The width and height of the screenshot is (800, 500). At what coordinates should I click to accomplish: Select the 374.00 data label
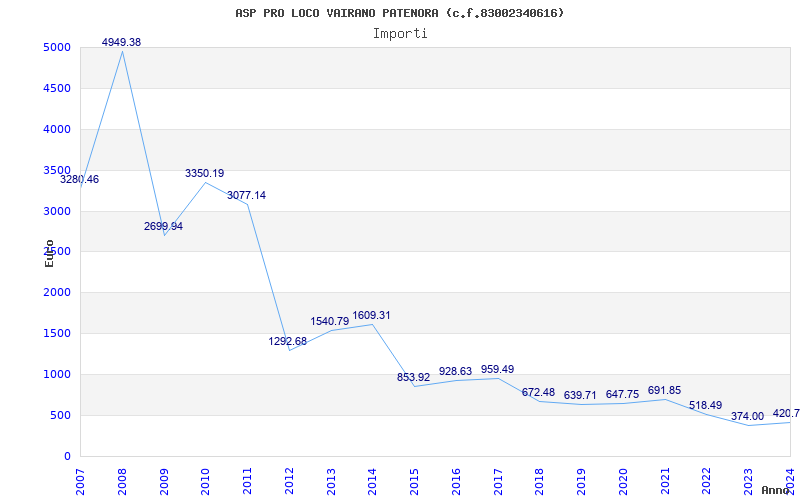coord(747,416)
